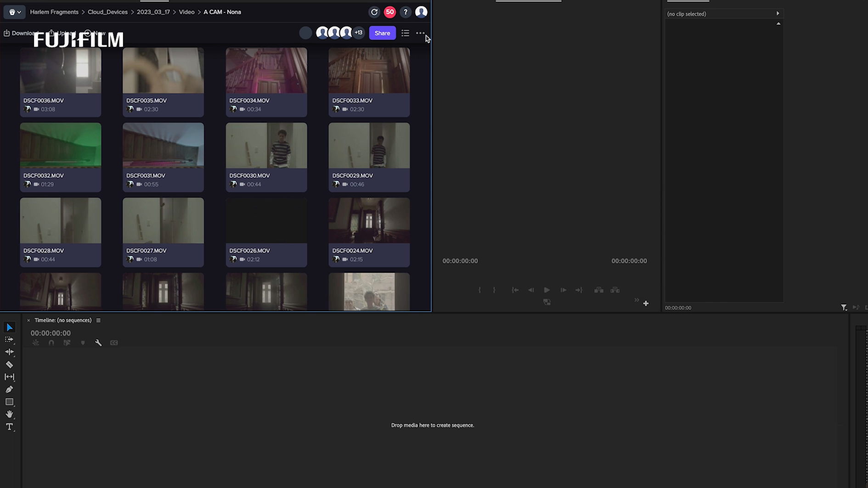The height and width of the screenshot is (488, 868).
Task: Select the Ripple Edit tool
Action: click(x=9, y=352)
